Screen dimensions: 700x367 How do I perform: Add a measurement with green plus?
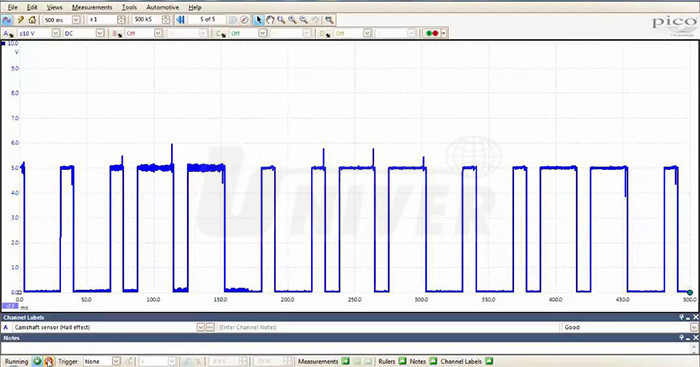point(345,361)
